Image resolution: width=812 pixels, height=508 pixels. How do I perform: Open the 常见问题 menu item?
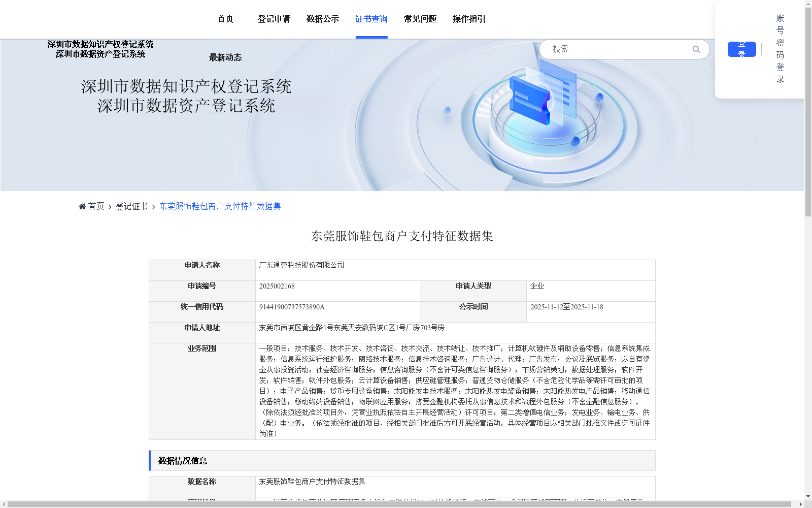click(x=419, y=19)
